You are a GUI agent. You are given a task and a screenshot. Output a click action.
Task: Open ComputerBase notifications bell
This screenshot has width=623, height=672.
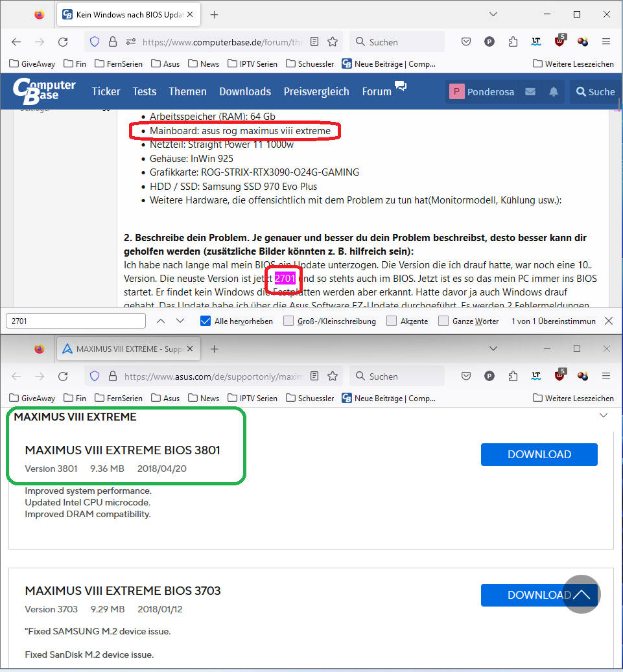[x=554, y=92]
